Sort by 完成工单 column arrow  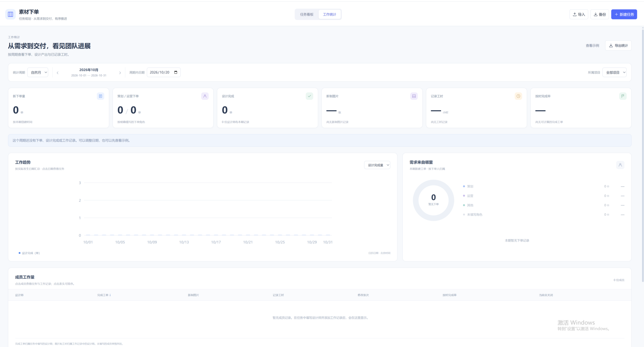(110, 295)
